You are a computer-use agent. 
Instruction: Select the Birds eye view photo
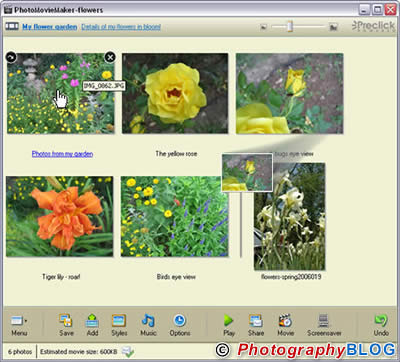[174, 217]
